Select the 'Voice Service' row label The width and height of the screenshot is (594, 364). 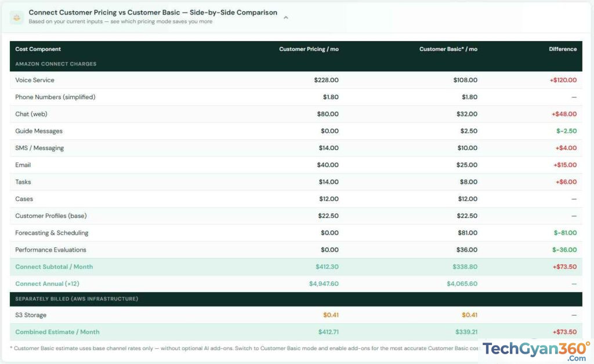(35, 80)
